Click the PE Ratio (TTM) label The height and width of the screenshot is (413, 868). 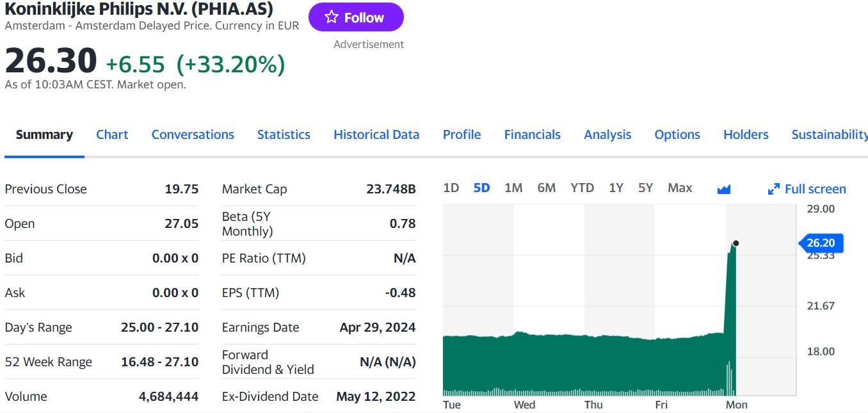click(264, 258)
